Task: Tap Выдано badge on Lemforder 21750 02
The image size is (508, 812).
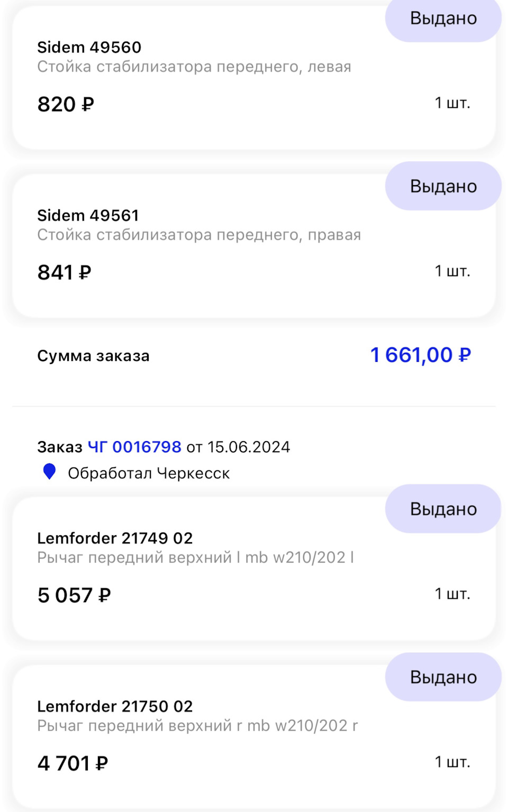Action: point(443,677)
